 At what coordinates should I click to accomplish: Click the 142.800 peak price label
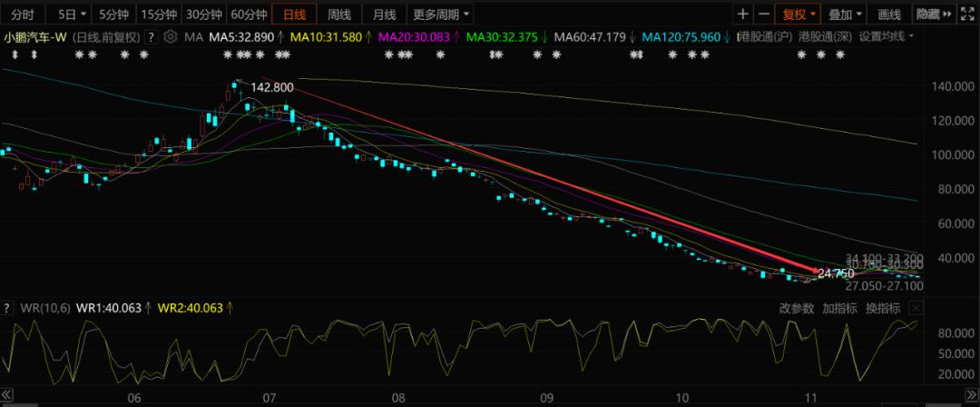pos(271,87)
